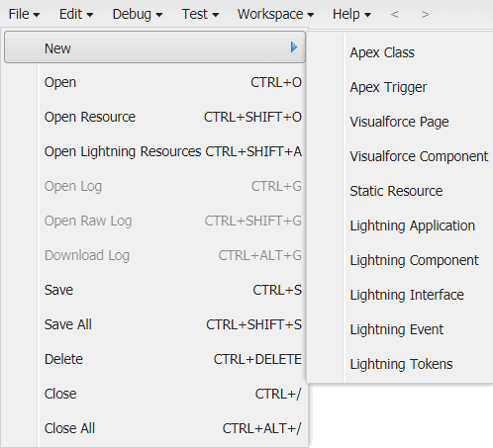
Task: Choose Close All
Action: point(173,428)
